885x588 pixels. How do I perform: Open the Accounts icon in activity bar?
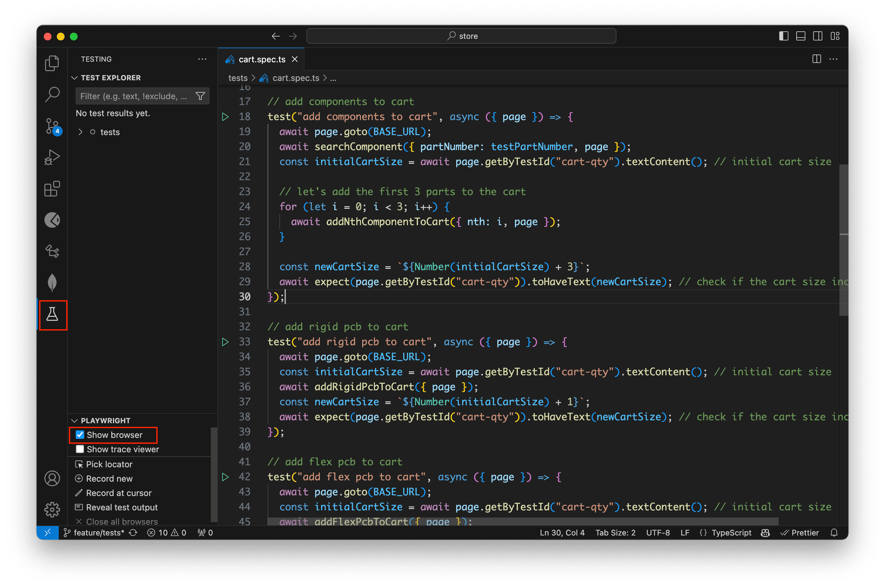pyautogui.click(x=52, y=479)
